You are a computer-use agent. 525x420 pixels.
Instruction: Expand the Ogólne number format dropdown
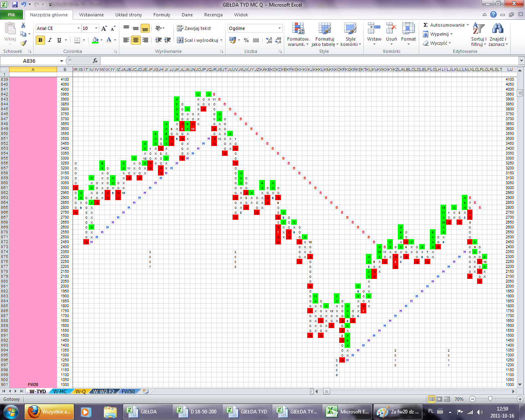279,28
